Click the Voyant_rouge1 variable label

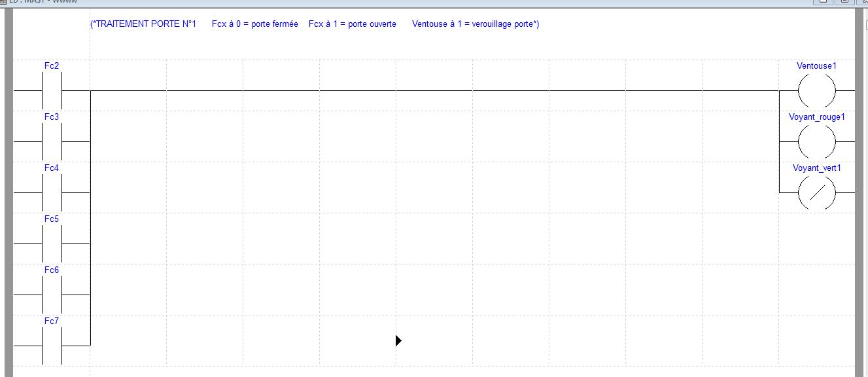pos(816,117)
